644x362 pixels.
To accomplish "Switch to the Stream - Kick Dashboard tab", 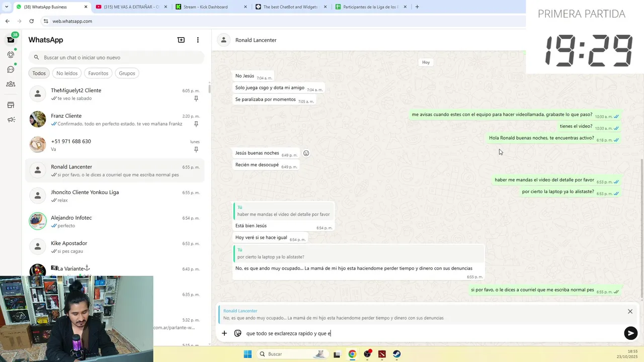I will click(x=211, y=7).
